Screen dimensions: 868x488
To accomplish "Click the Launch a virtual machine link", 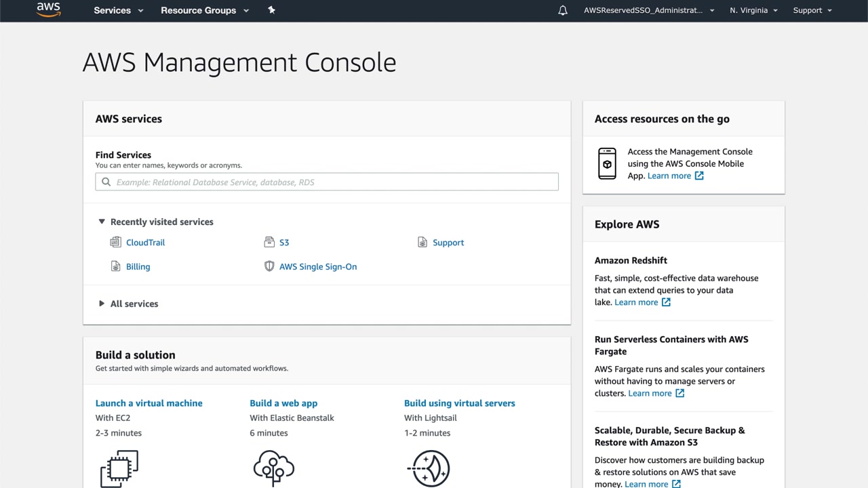I will click(149, 403).
